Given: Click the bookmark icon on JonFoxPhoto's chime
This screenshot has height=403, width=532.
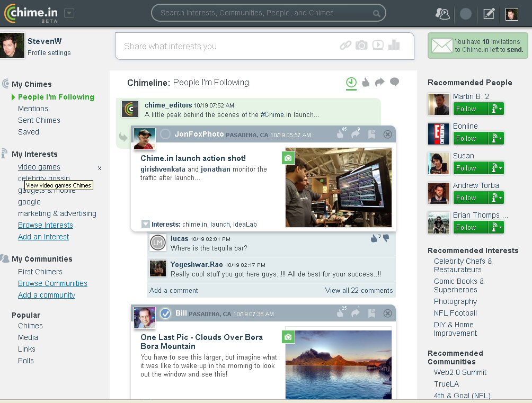Looking at the screenshot, I should 373,134.
